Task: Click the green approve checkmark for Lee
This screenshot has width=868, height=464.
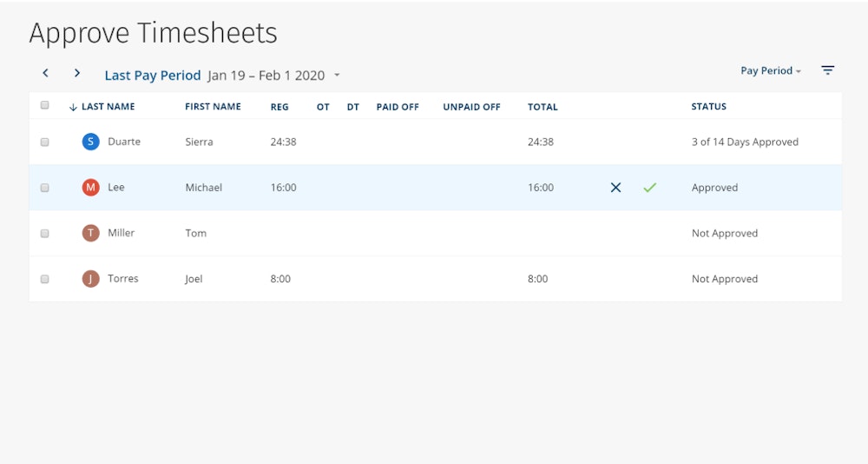Action: point(649,188)
